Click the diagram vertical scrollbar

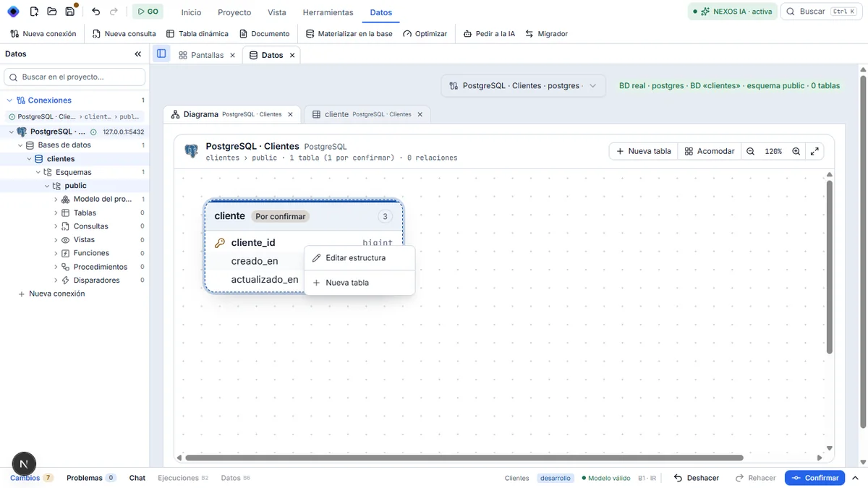[x=830, y=267]
